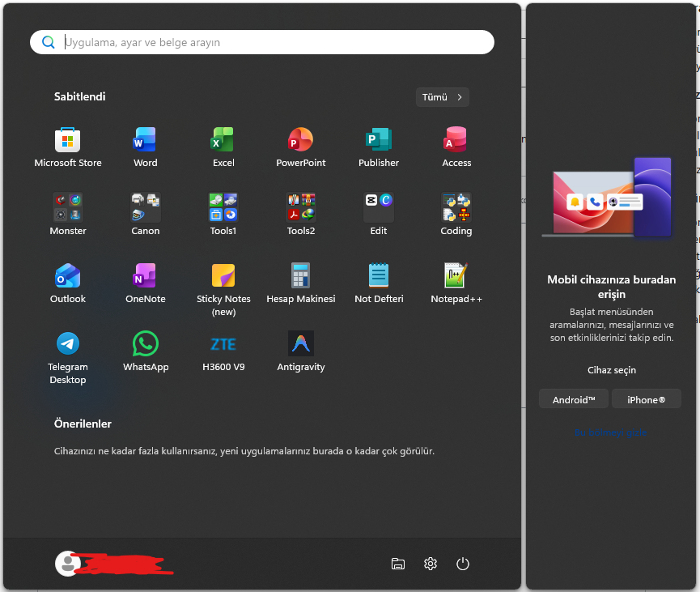This screenshot has height=592, width=700.
Task: Launch Outlook
Action: point(68,283)
